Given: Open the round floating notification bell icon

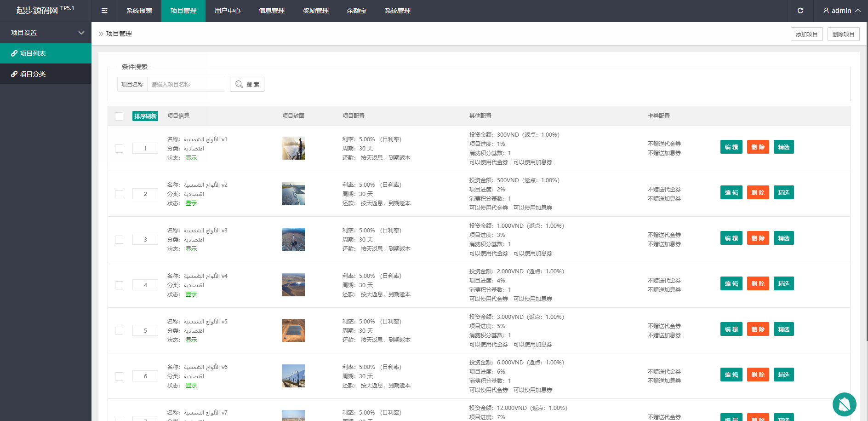Looking at the screenshot, I should pos(844,404).
